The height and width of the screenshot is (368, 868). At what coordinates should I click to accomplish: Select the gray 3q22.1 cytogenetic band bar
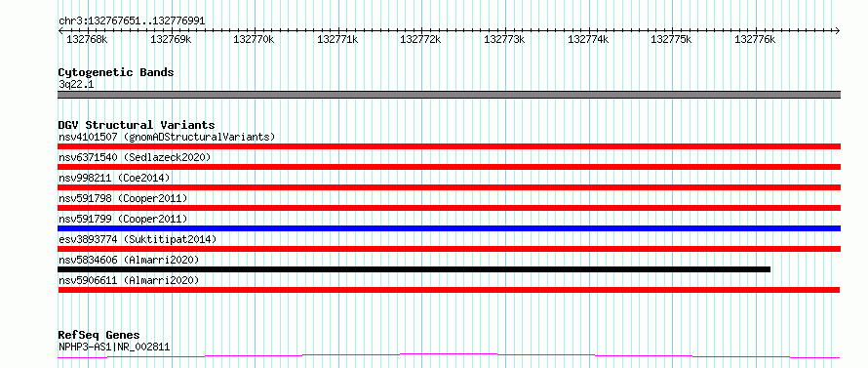click(449, 95)
